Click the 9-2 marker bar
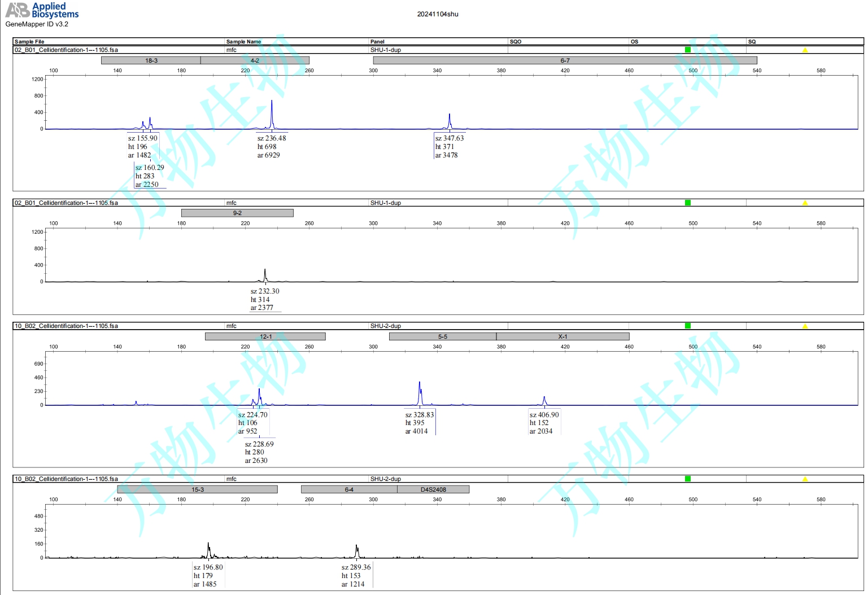This screenshot has height=595, width=868. [237, 213]
